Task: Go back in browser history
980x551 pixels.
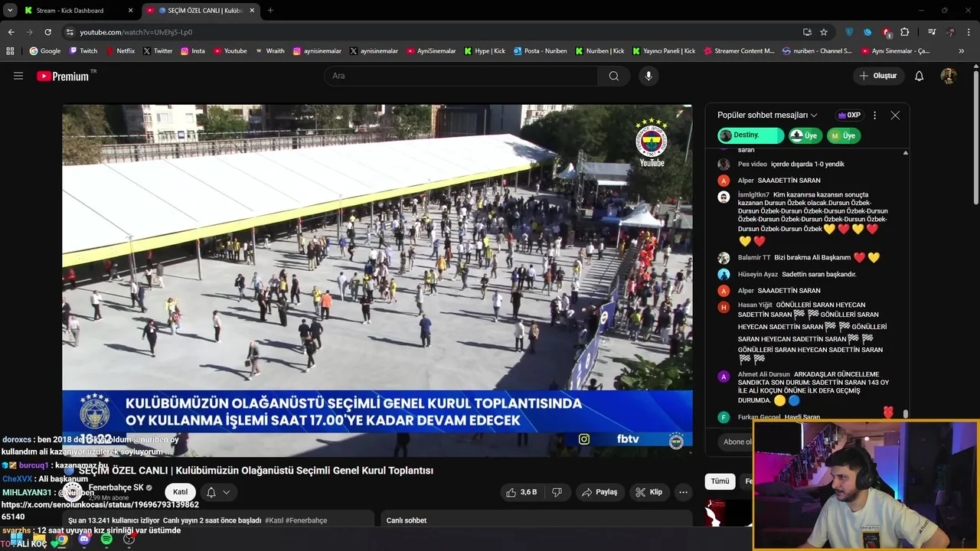Action: point(11,32)
